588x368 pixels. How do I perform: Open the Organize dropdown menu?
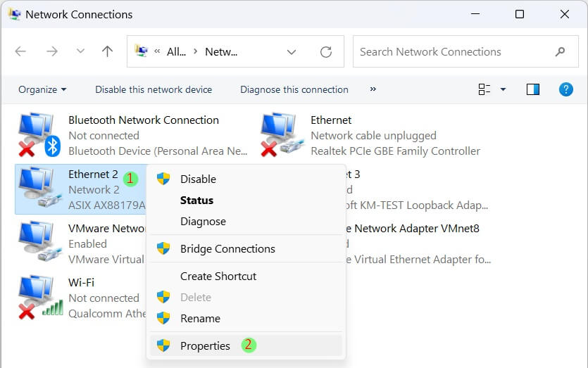(42, 89)
